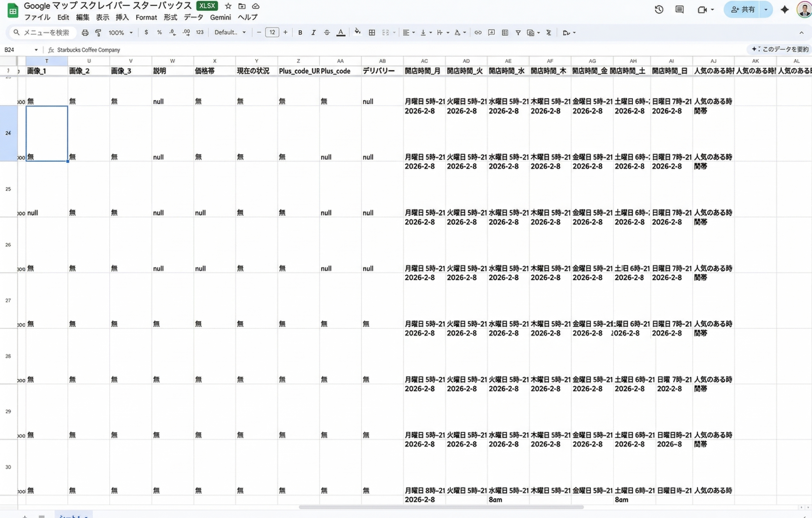The height and width of the screenshot is (518, 812).
Task: Open the Default font dropdown
Action: 230,33
